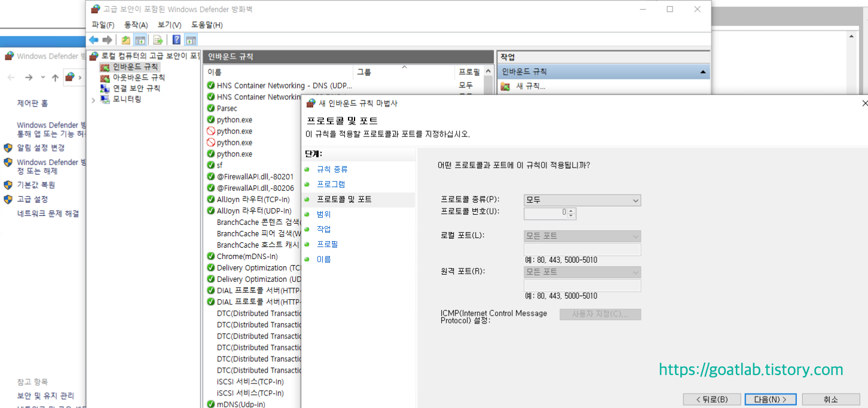Click the 모니터링 monitor icon in the tree

click(105, 99)
